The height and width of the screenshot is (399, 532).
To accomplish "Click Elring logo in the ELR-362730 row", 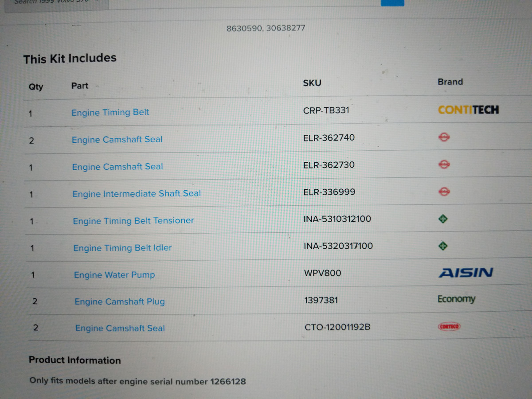I will coord(444,164).
